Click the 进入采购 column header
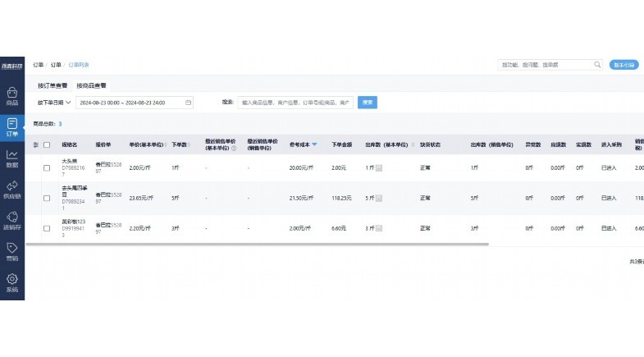 (611, 144)
